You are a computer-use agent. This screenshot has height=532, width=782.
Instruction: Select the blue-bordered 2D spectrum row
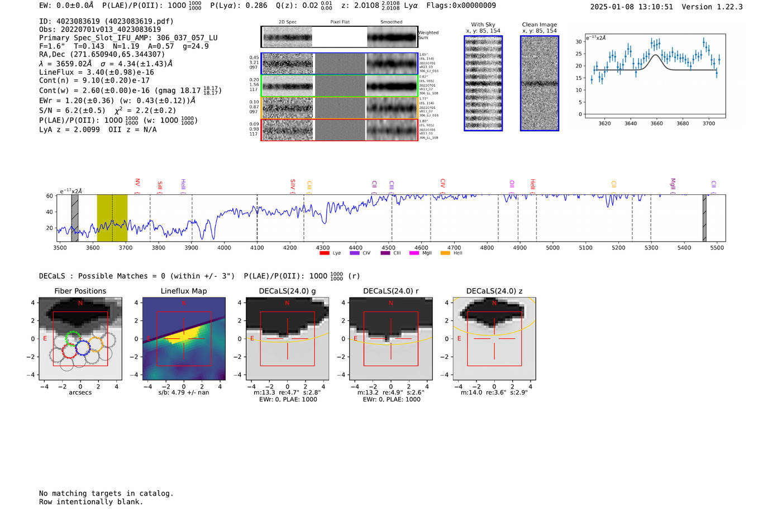pos(340,64)
